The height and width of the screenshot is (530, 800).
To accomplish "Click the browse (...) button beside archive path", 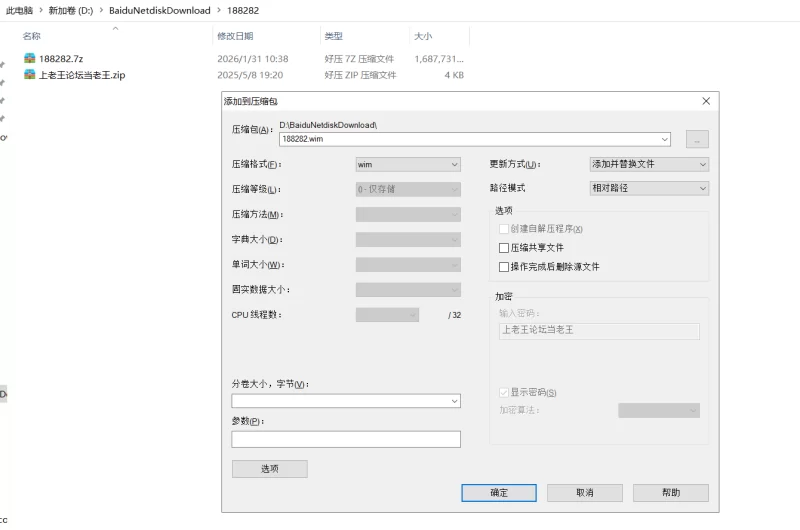I will 697,139.
